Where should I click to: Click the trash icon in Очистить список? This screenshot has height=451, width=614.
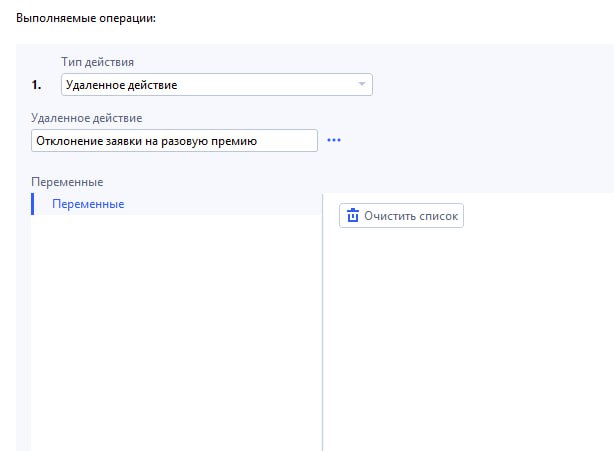coord(352,215)
